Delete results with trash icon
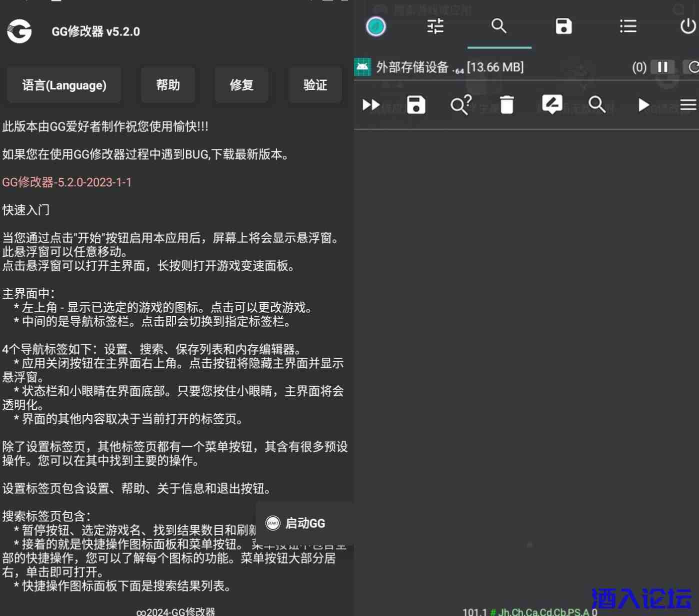The image size is (699, 616). coord(506,105)
